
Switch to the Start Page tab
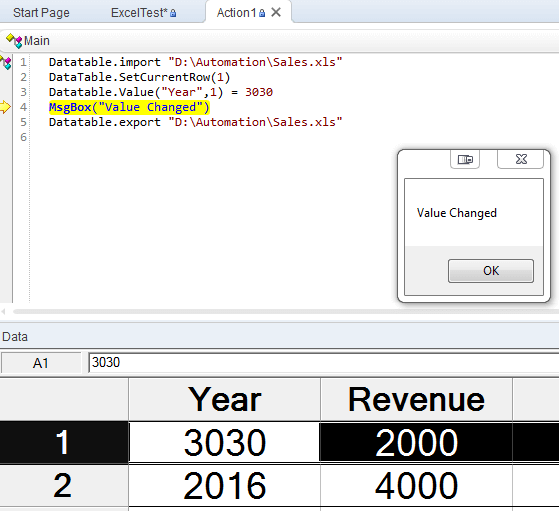(41, 13)
